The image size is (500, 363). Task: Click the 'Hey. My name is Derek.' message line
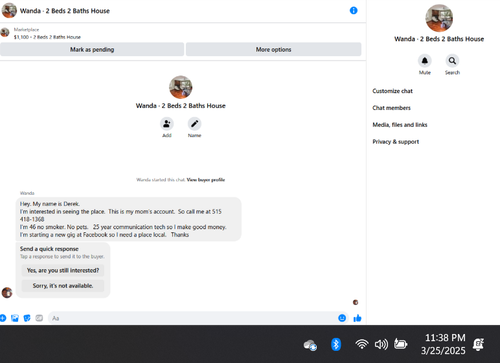pyautogui.click(x=50, y=204)
